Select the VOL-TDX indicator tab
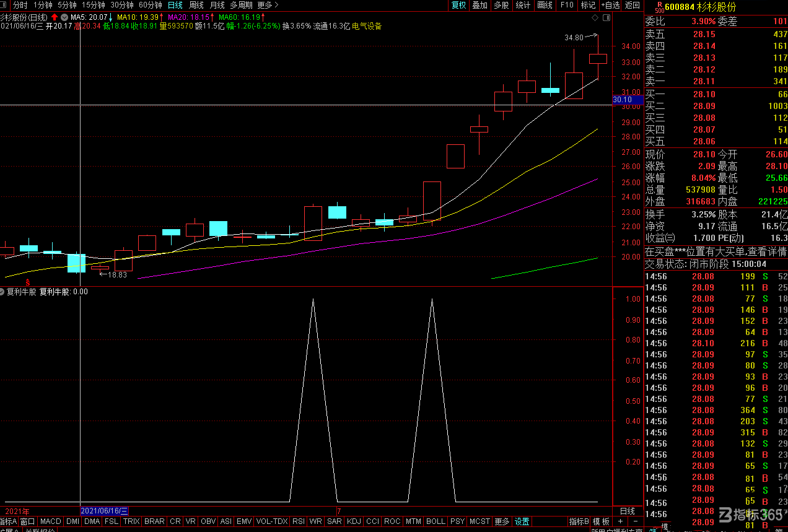The width and height of the screenshot is (788, 532). [272, 521]
